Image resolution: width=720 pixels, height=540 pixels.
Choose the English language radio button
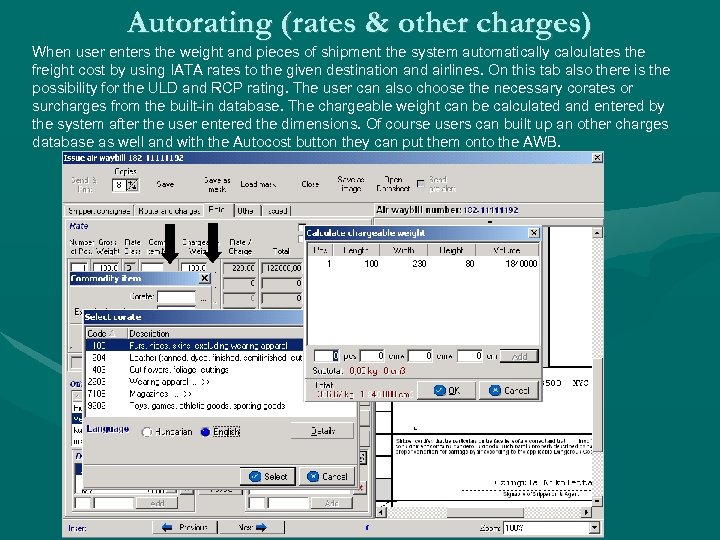tap(205, 432)
